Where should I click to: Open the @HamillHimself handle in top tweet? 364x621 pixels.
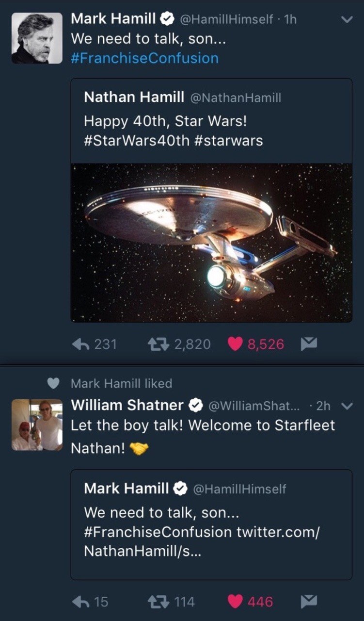[x=226, y=19]
